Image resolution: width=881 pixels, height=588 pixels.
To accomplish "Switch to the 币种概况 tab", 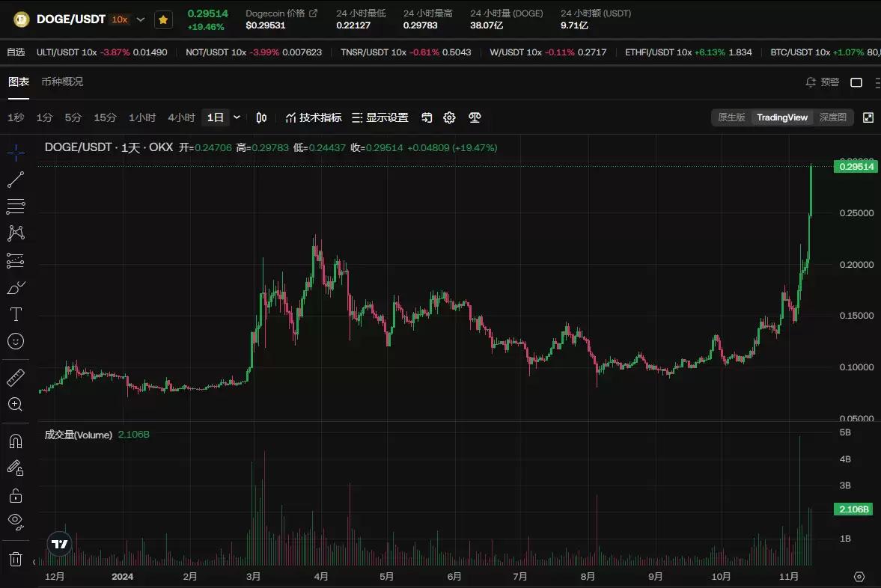I will pos(62,82).
